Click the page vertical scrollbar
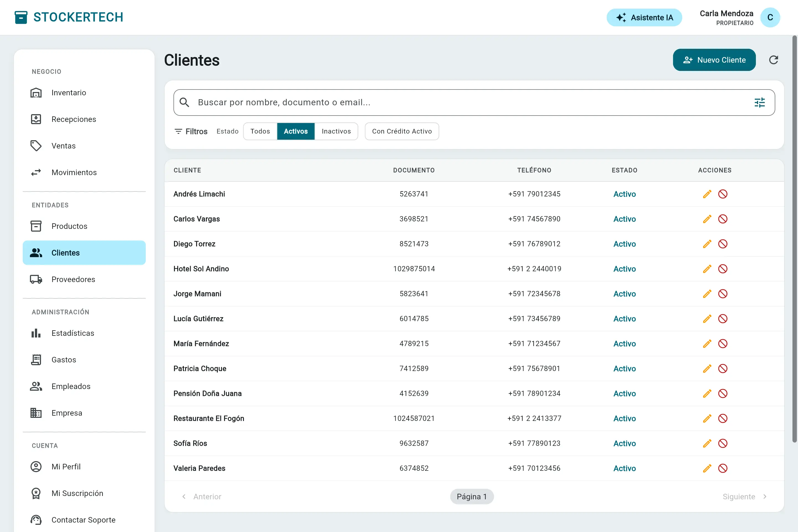 click(794, 239)
